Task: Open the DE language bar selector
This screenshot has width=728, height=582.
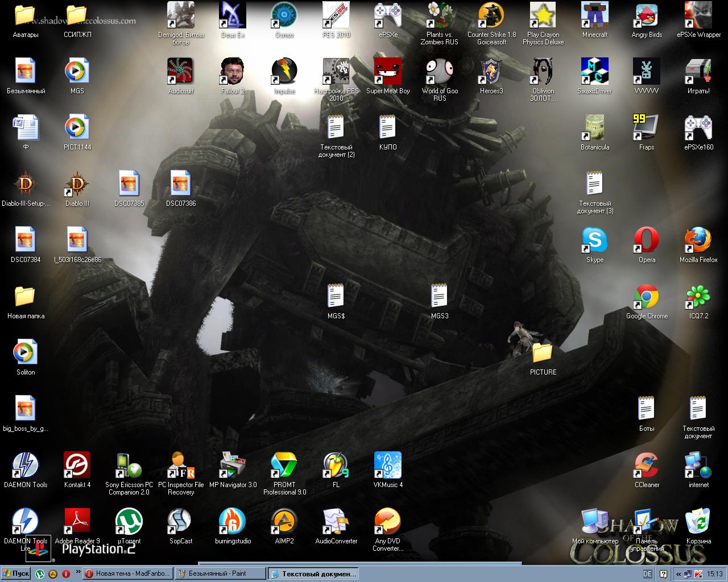Action: (x=647, y=574)
